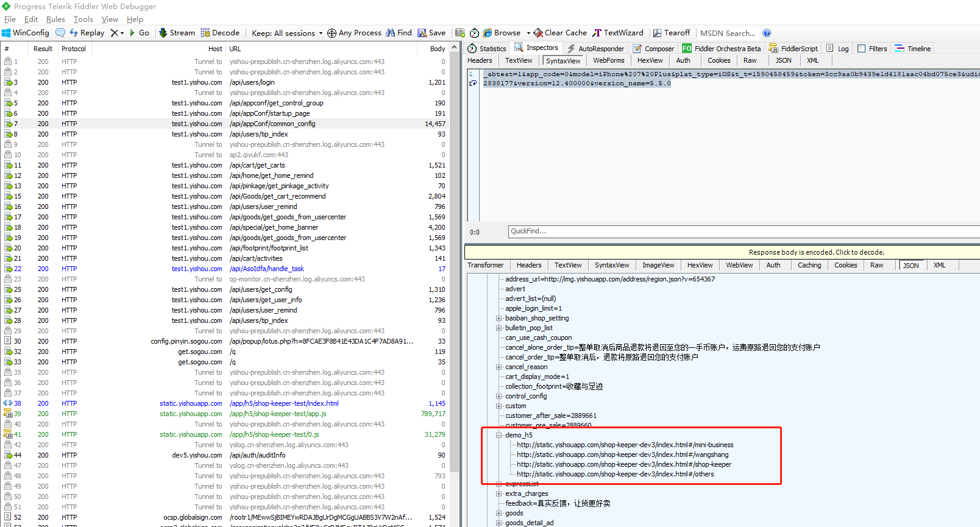
Task: Open the Composer tab
Action: click(653, 49)
